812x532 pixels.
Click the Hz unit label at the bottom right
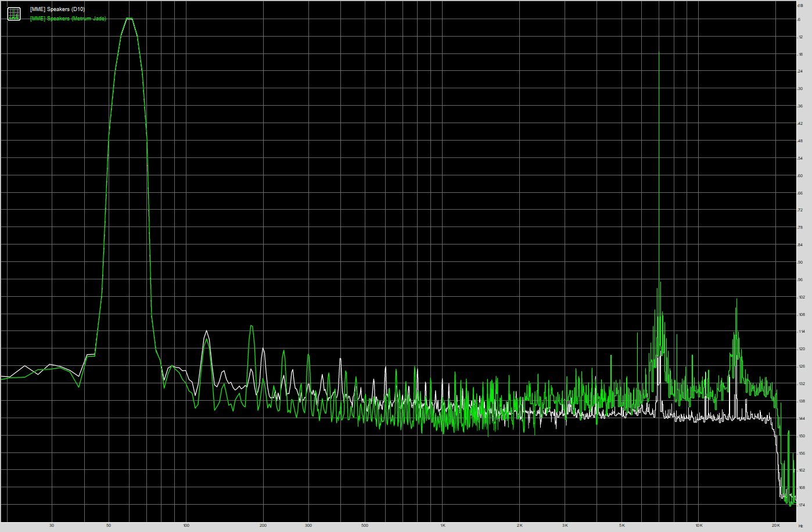[800, 526]
